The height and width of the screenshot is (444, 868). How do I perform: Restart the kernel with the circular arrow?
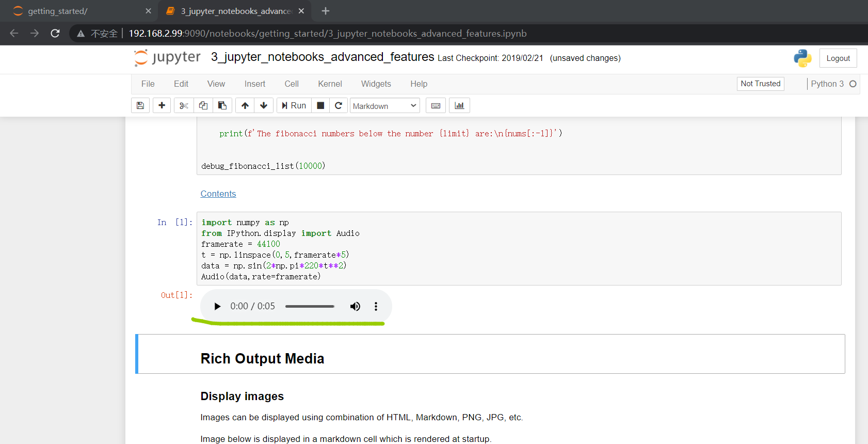click(339, 105)
